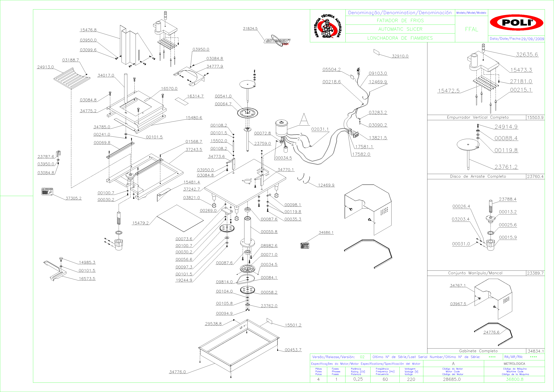Select part number 32910.0
554x392 pixels.
(x=400, y=56)
